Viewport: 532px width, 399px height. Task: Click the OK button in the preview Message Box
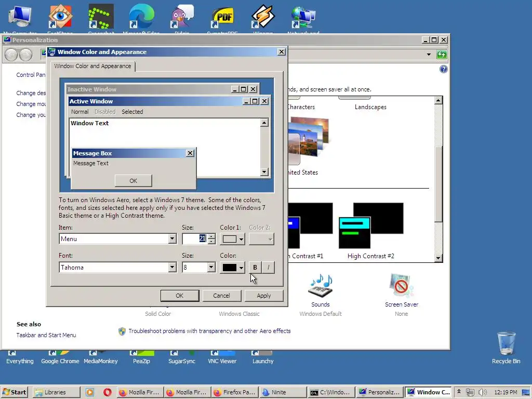134,181
